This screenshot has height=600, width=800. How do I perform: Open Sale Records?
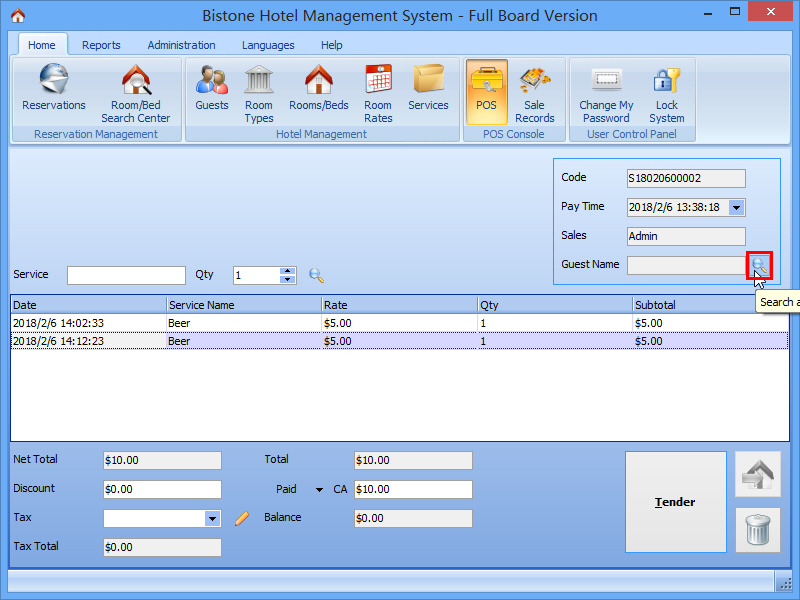click(535, 93)
